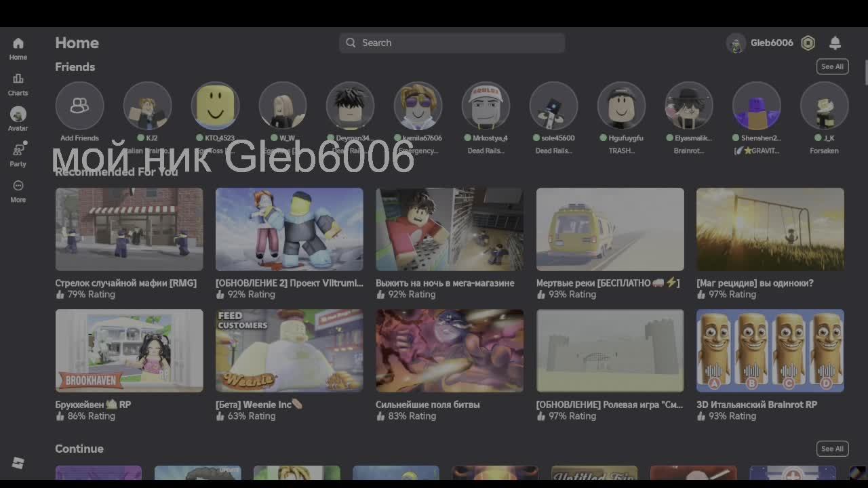Open friend Elyasmalik's avatar
The width and height of the screenshot is (868, 488).
point(689,106)
